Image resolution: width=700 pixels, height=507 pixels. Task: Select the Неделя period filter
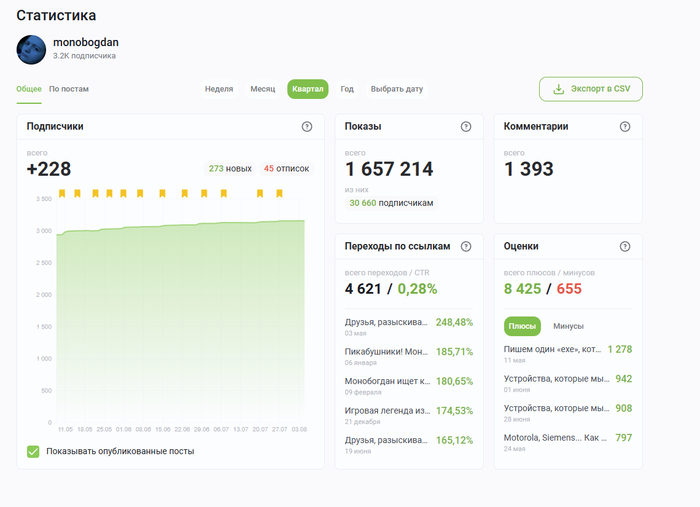[219, 89]
